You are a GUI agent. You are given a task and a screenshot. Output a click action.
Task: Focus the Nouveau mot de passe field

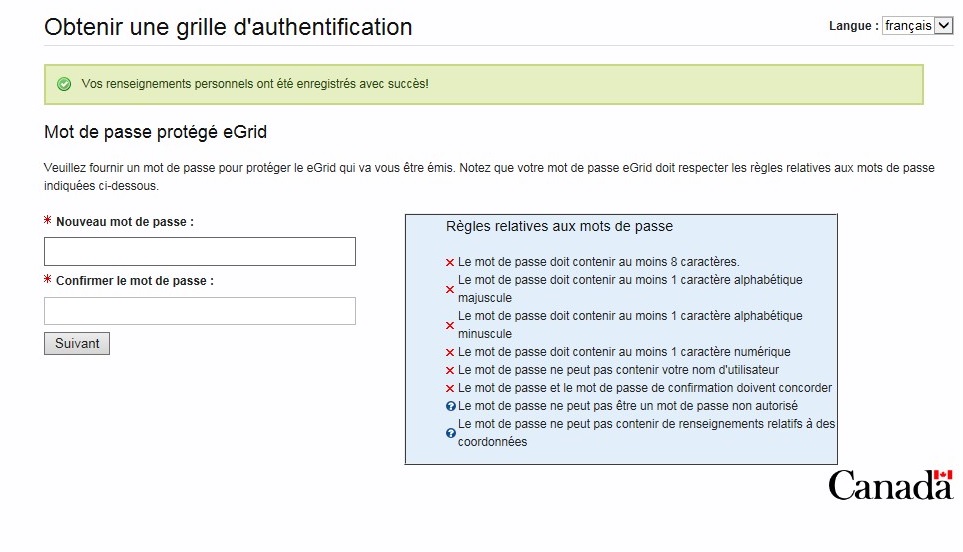200,251
